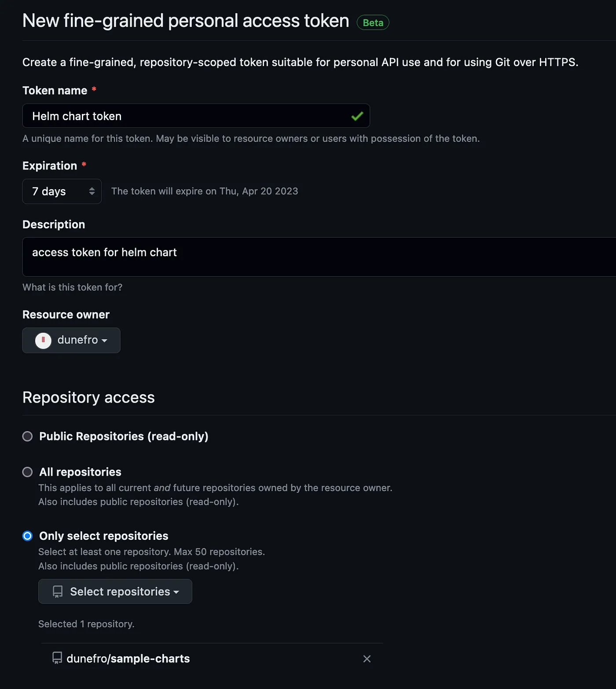
Task: Click the Only select repositories label
Action: 104,536
